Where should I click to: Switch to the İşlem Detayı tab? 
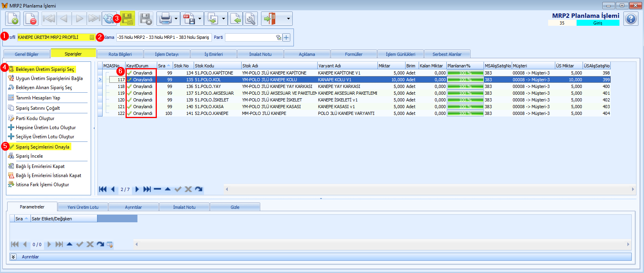pyautogui.click(x=167, y=54)
